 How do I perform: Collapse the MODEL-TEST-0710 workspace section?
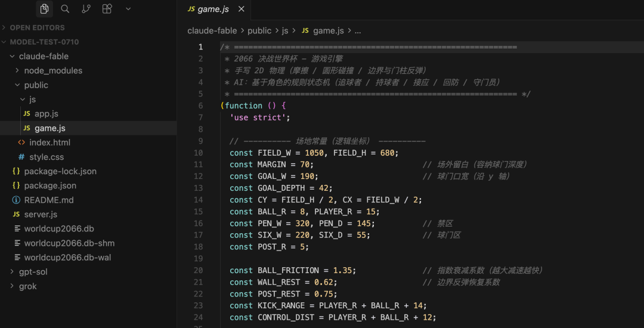(x=88, y=42)
